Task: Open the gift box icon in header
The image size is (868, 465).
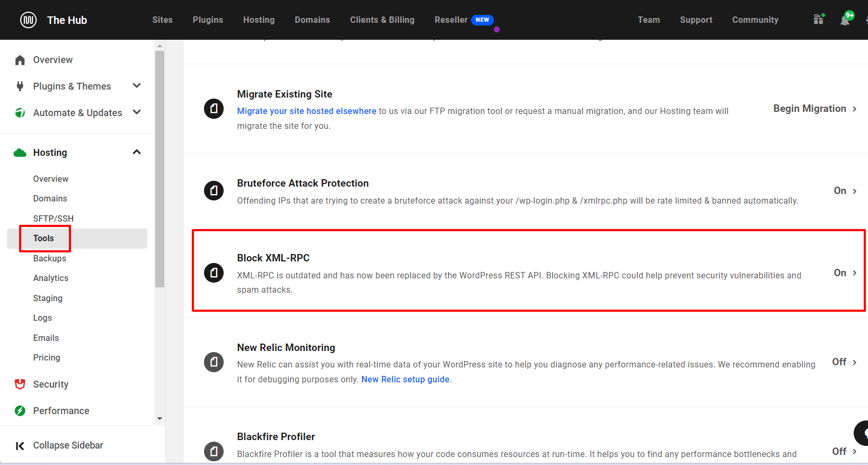Action: coord(819,20)
